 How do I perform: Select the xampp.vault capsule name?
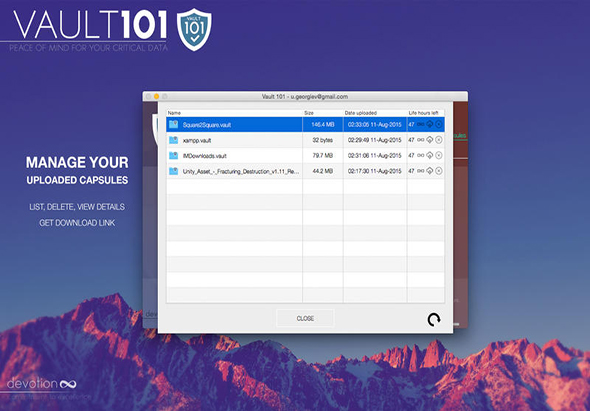(197, 140)
